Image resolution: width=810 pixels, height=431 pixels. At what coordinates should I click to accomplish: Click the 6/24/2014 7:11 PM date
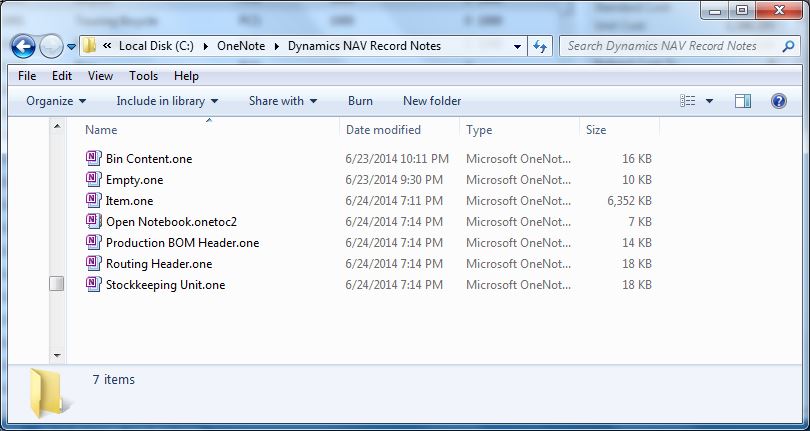click(394, 201)
